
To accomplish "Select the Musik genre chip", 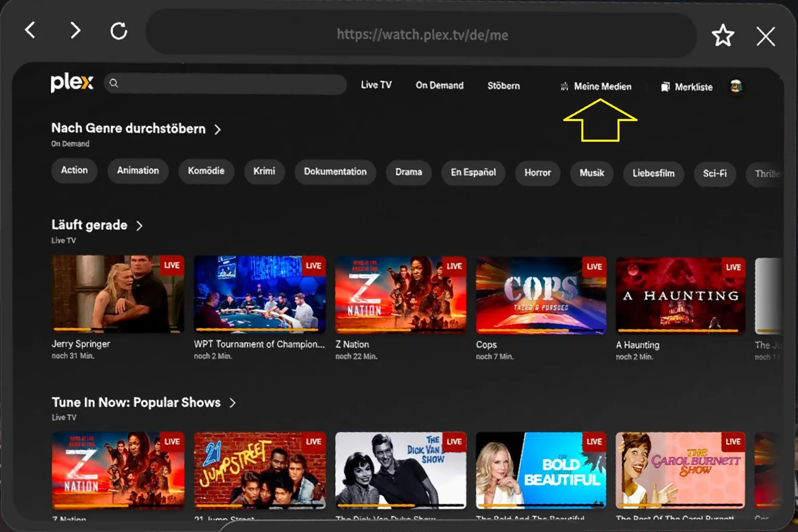I will [x=592, y=173].
